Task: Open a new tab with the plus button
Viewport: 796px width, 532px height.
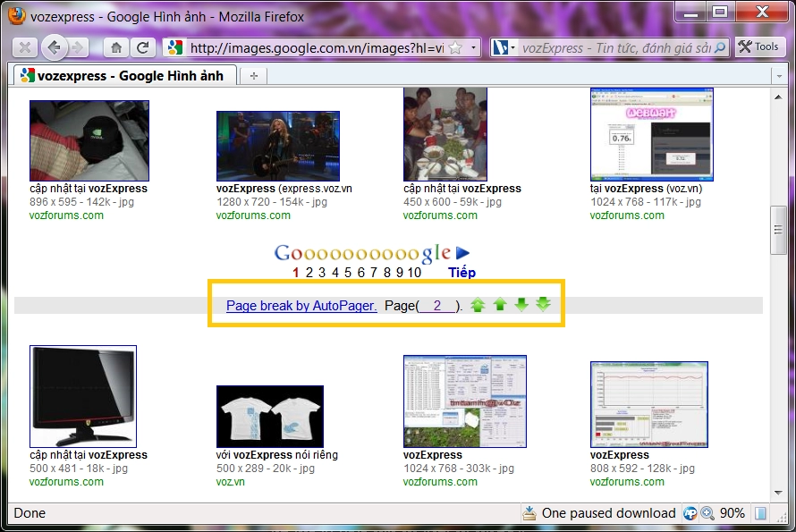Action: [254, 76]
